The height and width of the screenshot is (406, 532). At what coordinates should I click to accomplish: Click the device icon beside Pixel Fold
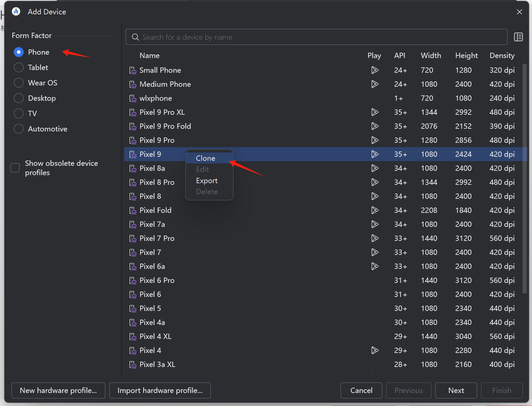(133, 211)
